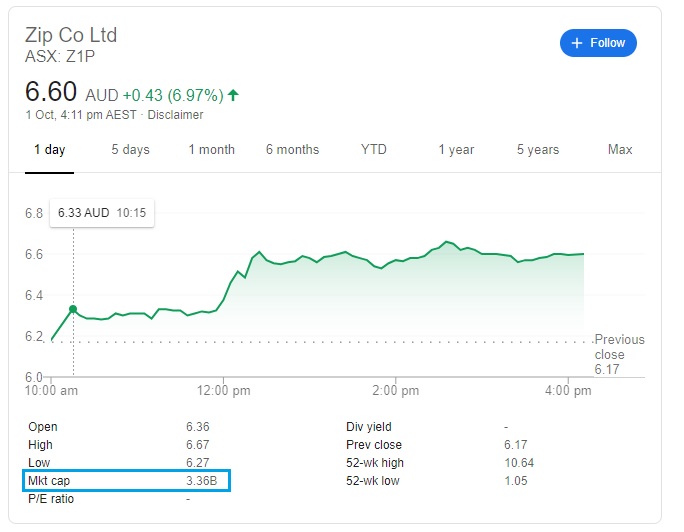Click the 6.4 y-axis label
Image resolution: width=684 pixels, height=532 pixels.
click(34, 296)
